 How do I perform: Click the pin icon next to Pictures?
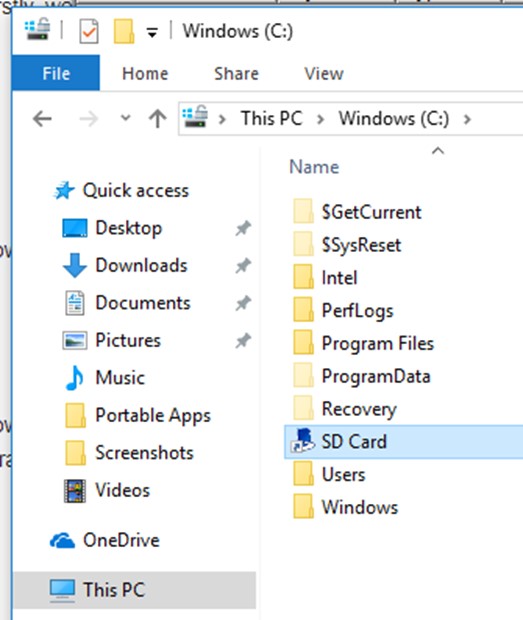click(x=243, y=340)
